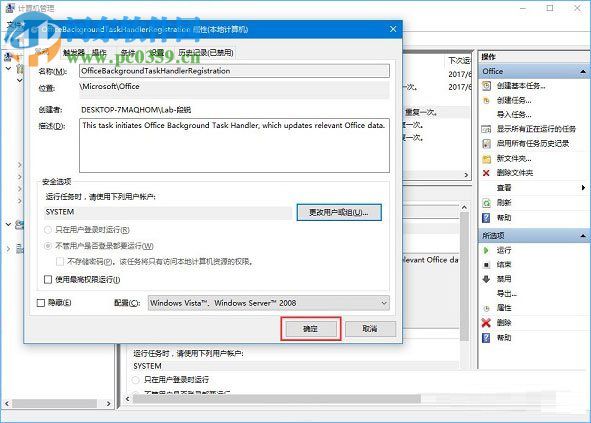
Task: Click the 下次运行 column header
Action: coord(459,60)
